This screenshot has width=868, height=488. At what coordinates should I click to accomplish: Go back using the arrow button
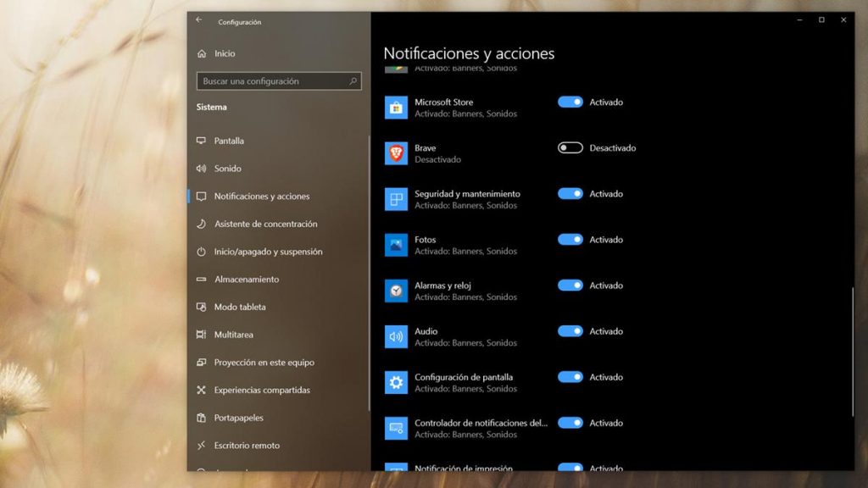[x=197, y=20]
